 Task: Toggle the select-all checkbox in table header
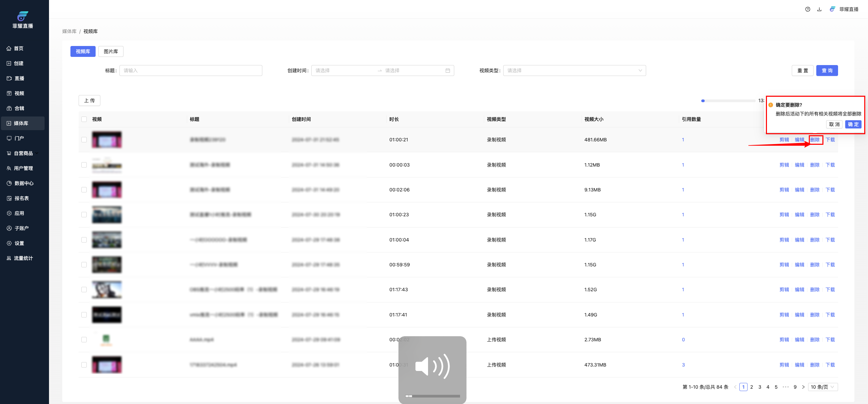[84, 119]
